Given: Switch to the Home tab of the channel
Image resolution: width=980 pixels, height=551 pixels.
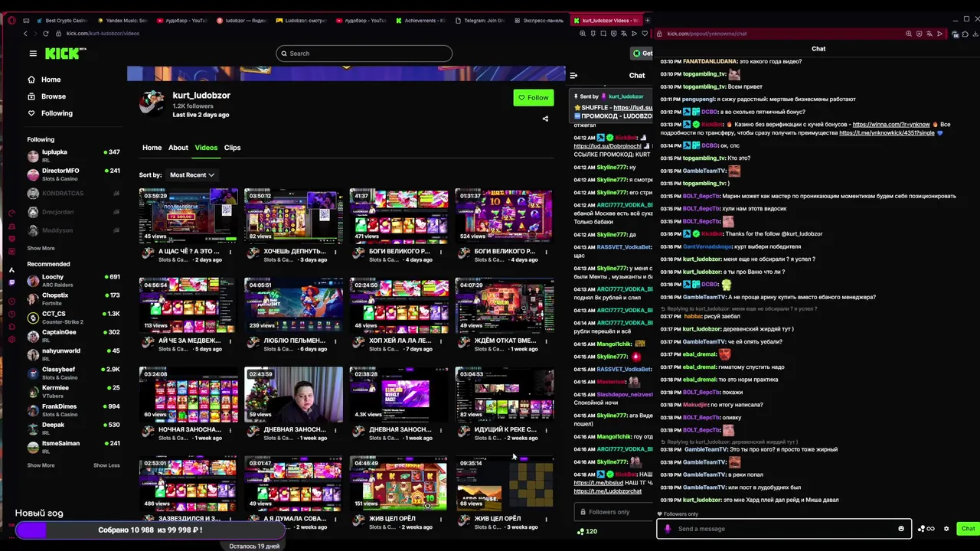Looking at the screenshot, I should [152, 148].
